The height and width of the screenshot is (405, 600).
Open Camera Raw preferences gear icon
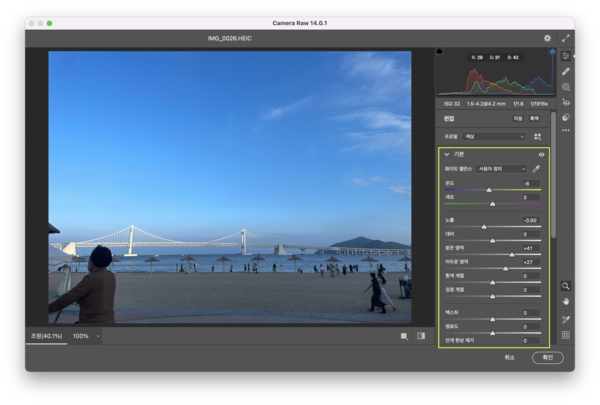click(547, 38)
